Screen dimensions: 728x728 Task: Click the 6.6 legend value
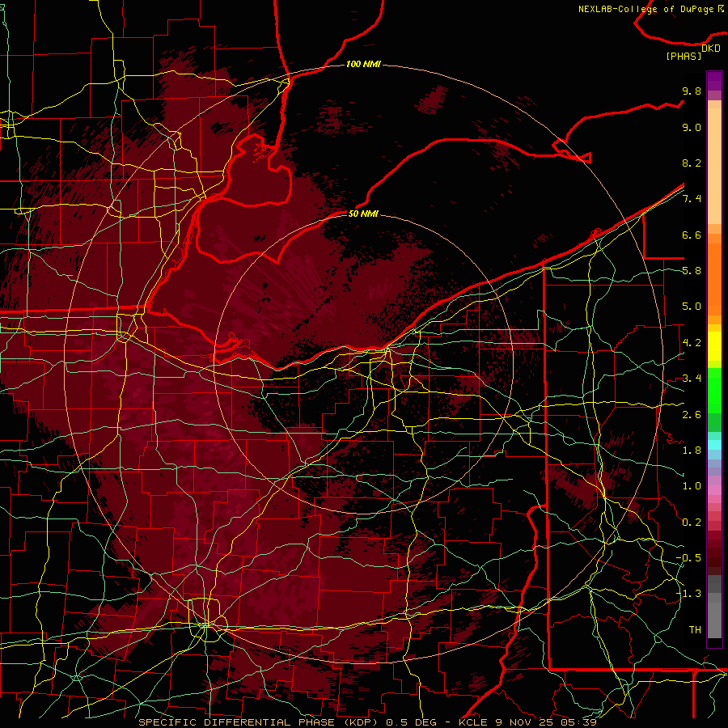tap(692, 235)
